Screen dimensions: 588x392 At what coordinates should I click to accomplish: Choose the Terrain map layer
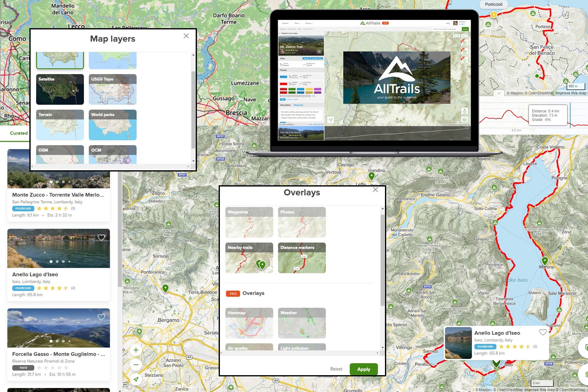(x=60, y=125)
